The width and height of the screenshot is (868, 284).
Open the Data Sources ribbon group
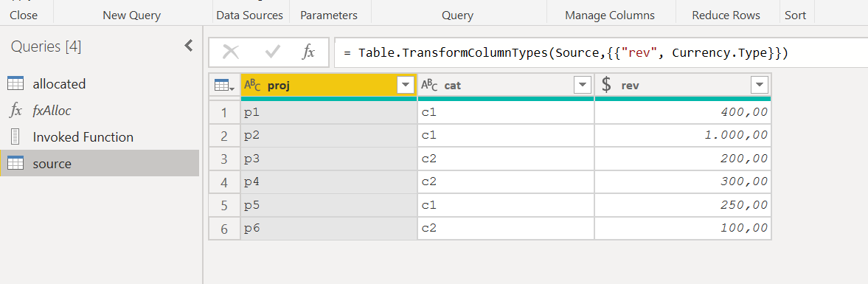250,15
